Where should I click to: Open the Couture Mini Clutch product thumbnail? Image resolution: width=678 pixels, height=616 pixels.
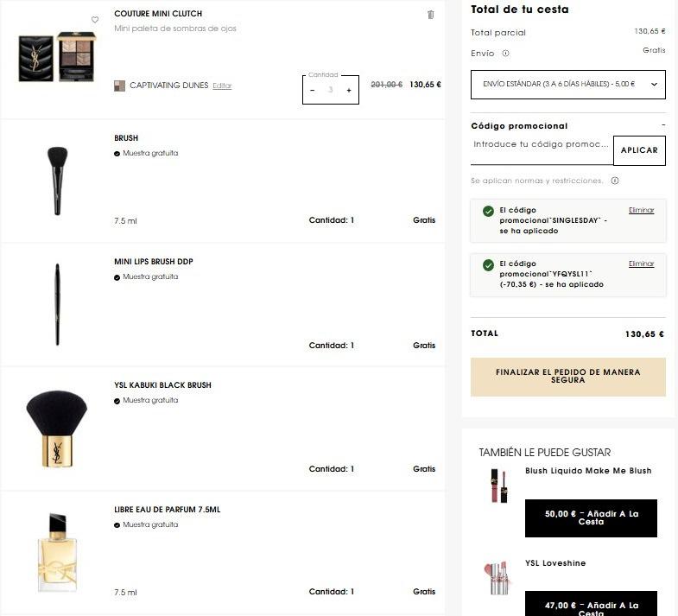57,57
